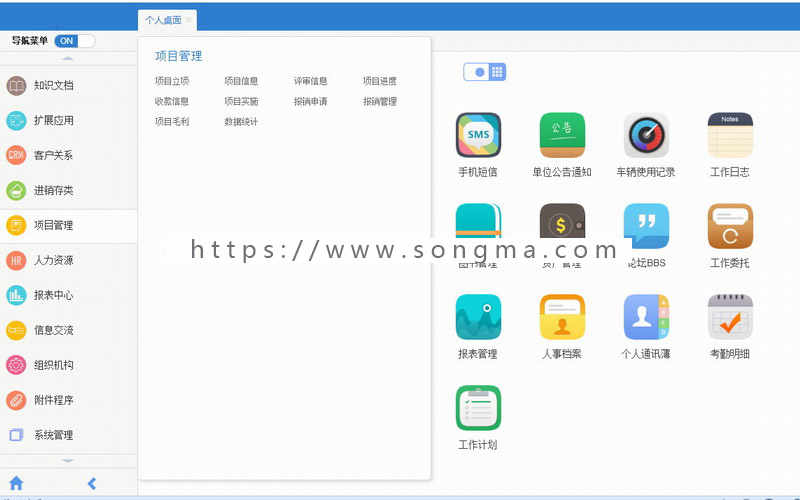This screenshot has width=800, height=500.
Task: Open the 信息交流 sidebar module
Action: (x=68, y=330)
